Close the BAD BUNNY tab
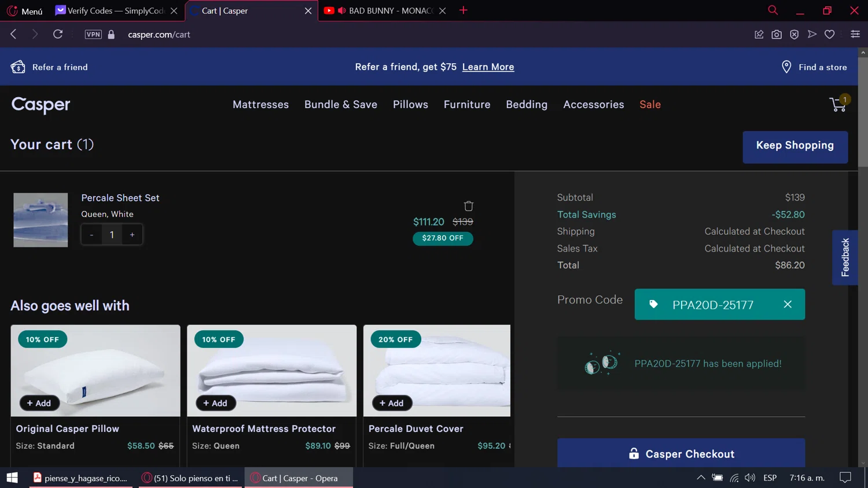Screen dimensions: 868x488 click(x=442, y=11)
